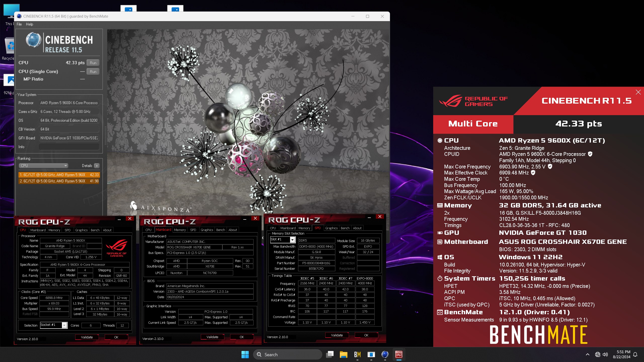Open clock showing 5:51 PM 8/22/2034
This screenshot has width=644, height=362.
[621, 354]
